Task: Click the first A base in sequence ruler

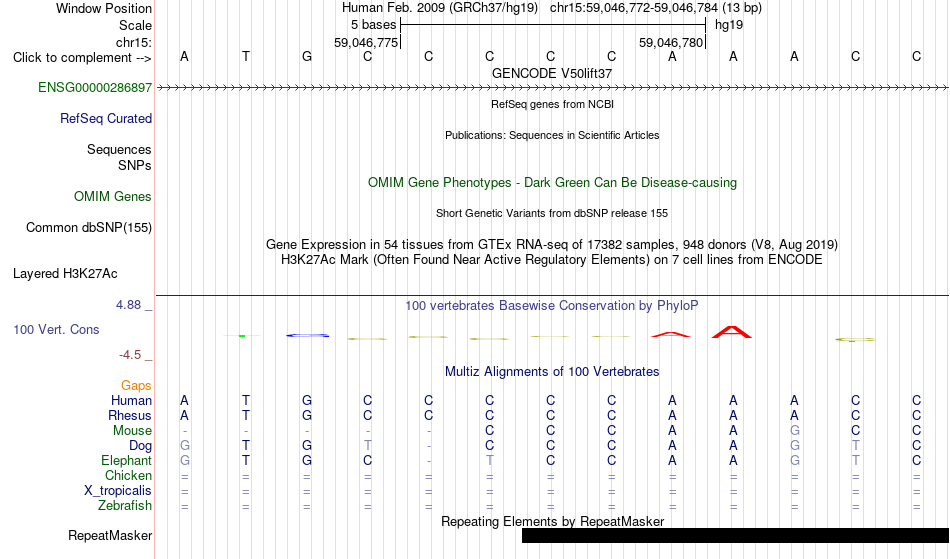Action: pyautogui.click(x=184, y=57)
